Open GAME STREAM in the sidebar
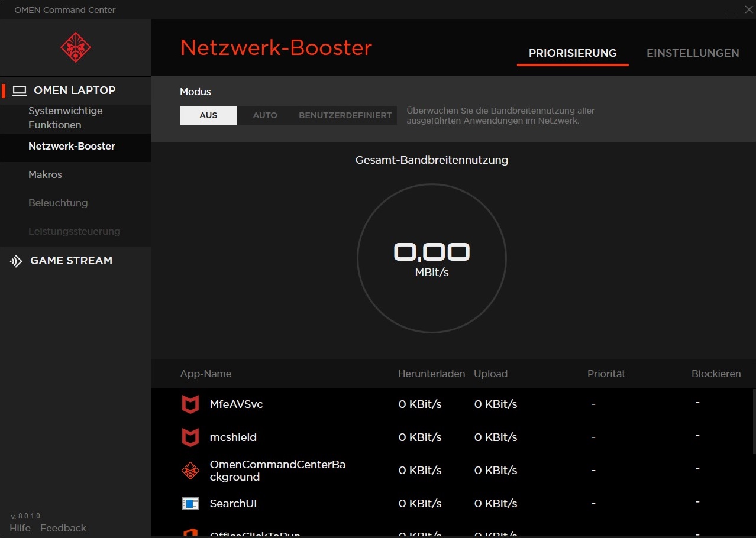The width and height of the screenshot is (756, 538). coord(71,261)
